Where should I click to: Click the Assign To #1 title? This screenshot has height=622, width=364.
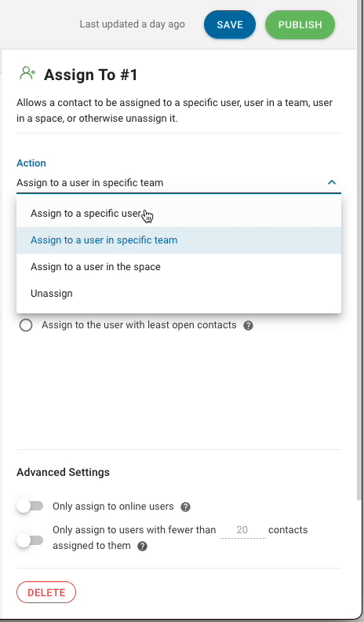(91, 75)
